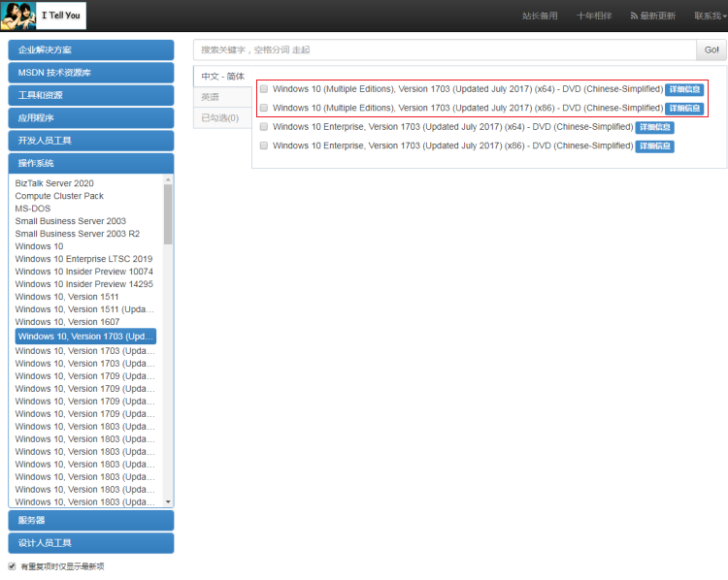This screenshot has width=728, height=580.
Task: Select Windows 10, Version 1511
Action: [67, 297]
